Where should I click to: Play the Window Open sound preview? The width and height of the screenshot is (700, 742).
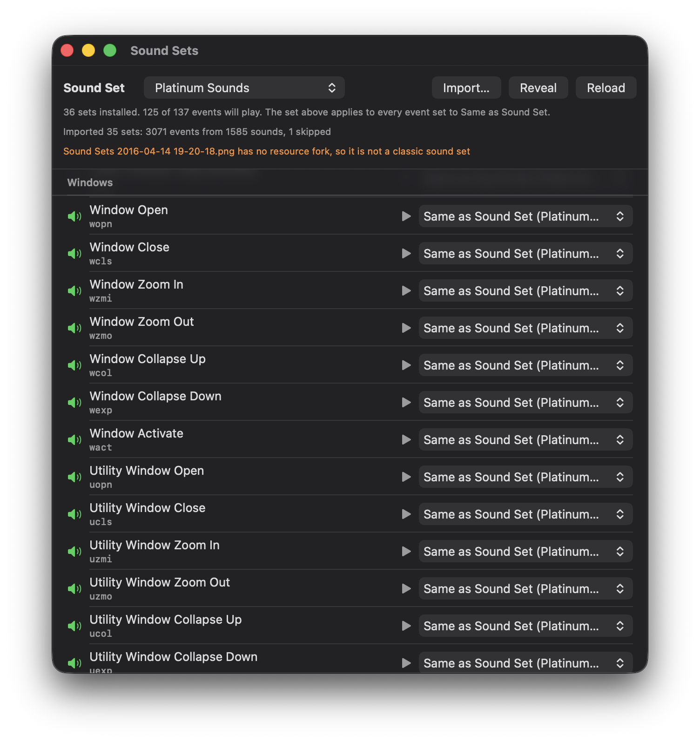click(x=406, y=216)
